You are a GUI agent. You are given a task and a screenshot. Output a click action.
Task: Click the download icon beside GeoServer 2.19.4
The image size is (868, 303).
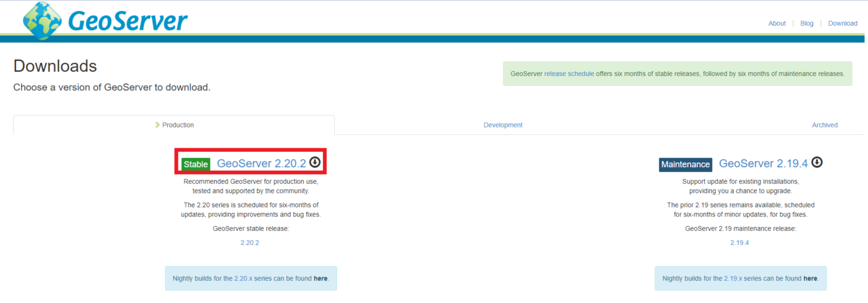[x=817, y=162]
